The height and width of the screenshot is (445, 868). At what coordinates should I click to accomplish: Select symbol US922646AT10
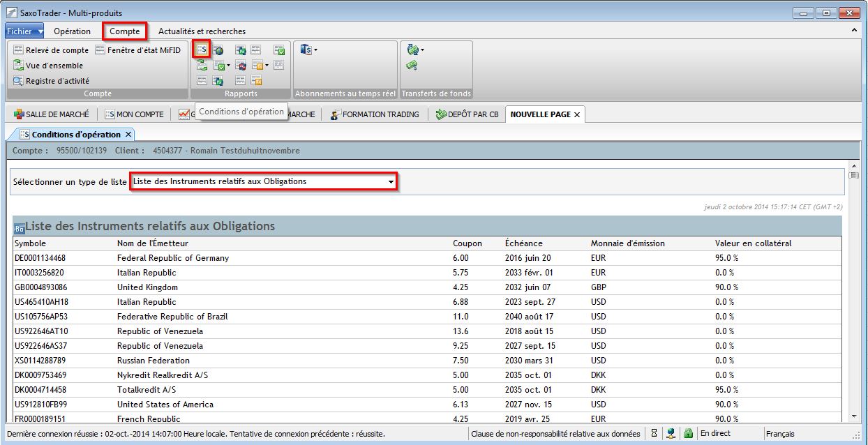coord(41,331)
